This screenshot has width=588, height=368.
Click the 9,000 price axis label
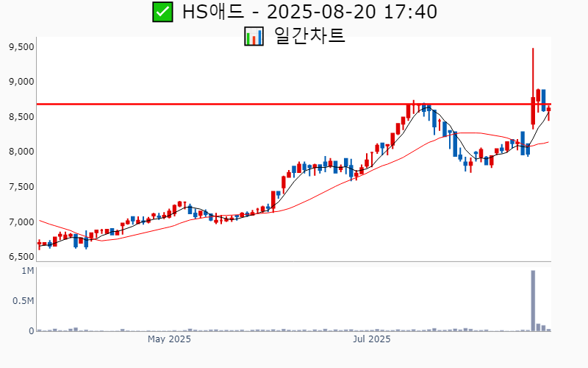[21, 82]
